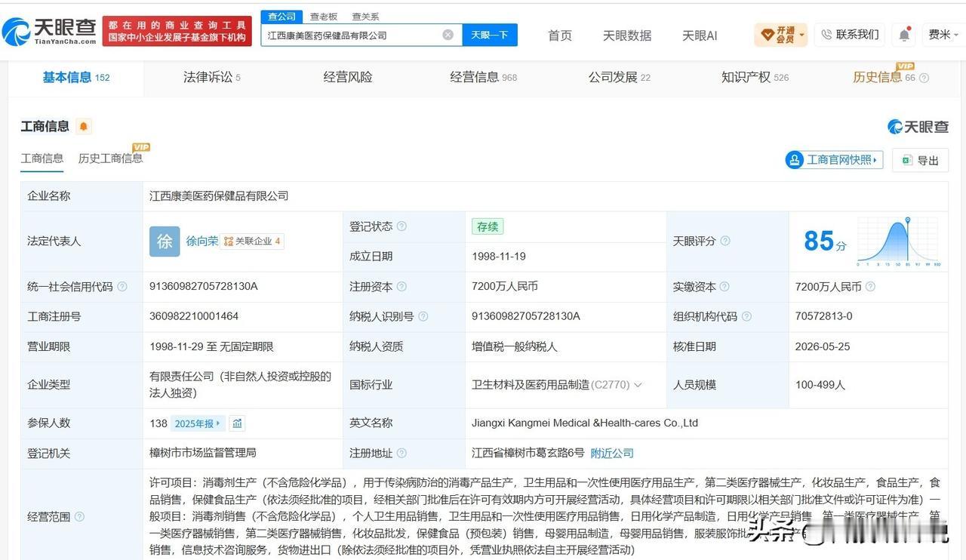
Task: Click the 天眼一下 search button
Action: point(490,35)
